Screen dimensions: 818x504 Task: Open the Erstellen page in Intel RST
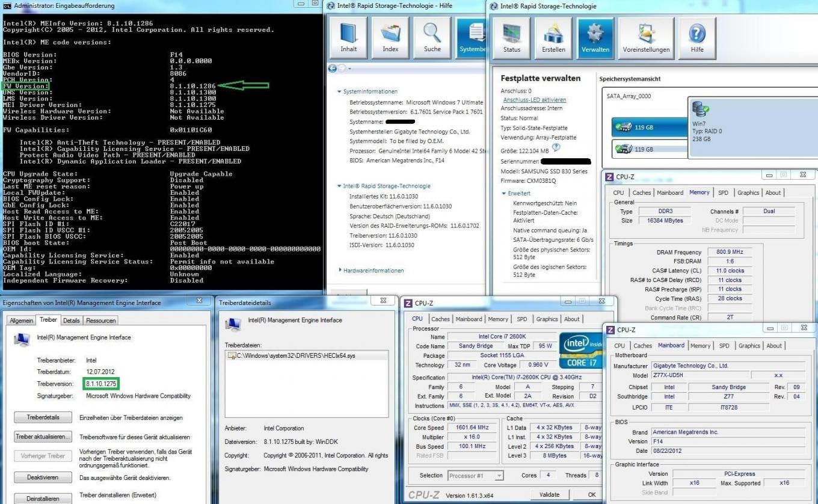553,38
